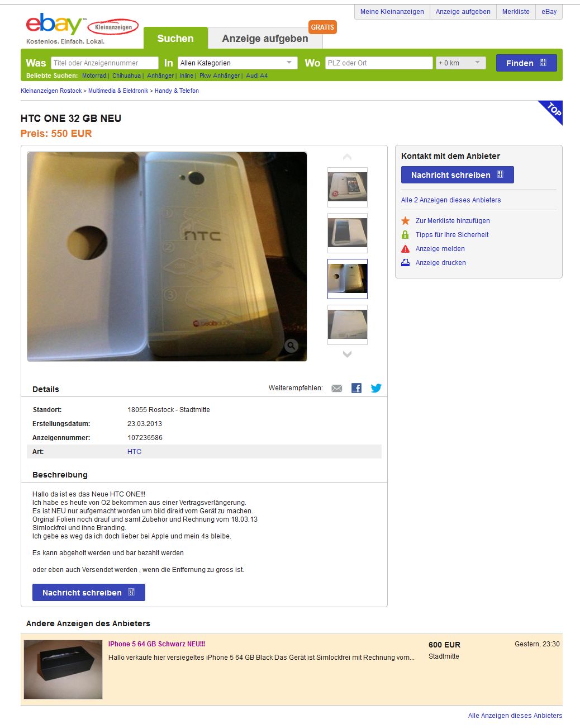Image resolution: width=580 pixels, height=728 pixels.
Task: Click the green lock safety tips icon
Action: coord(406,235)
